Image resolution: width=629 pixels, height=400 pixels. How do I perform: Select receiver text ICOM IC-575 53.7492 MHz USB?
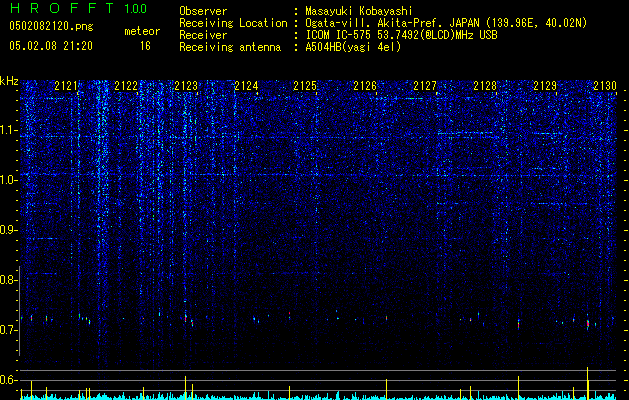[x=401, y=35]
